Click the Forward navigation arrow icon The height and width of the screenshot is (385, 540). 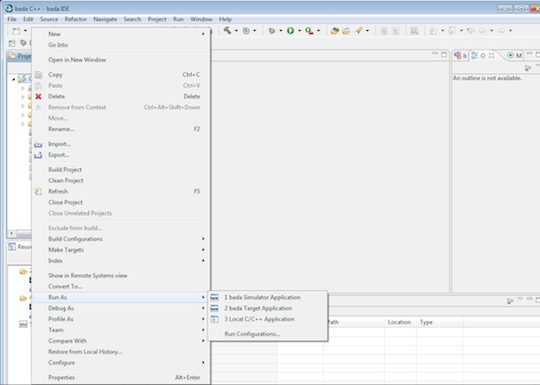point(501,31)
